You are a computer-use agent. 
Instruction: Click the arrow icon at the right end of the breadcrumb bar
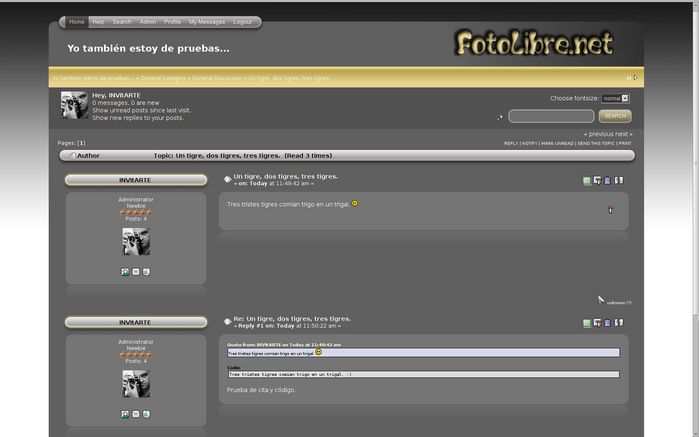coord(635,78)
